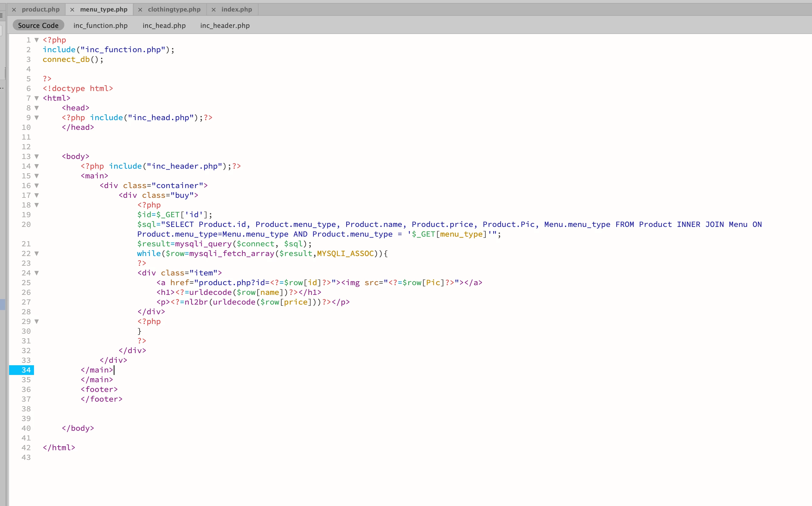This screenshot has height=506, width=812.
Task: Close the clothingtype.php tab
Action: point(140,10)
